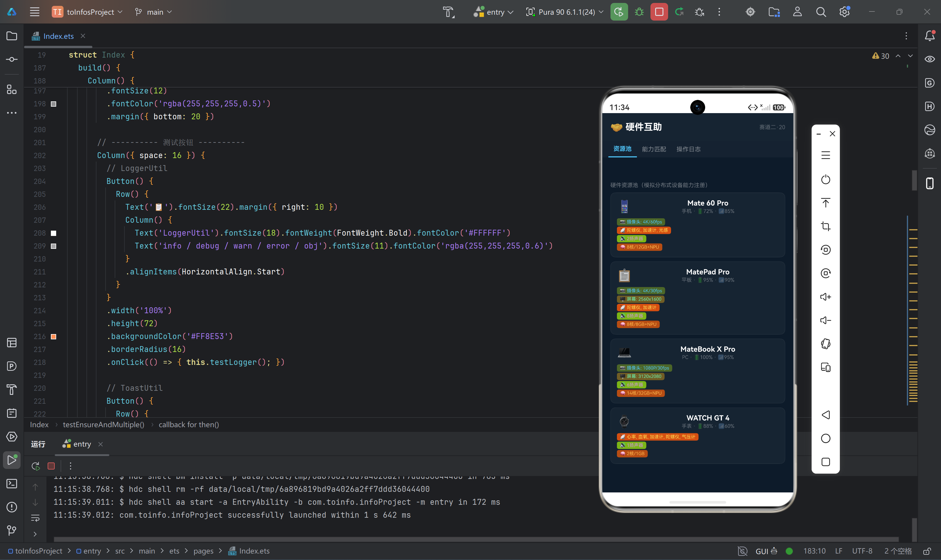Click pages folder in path bar
Viewport: 941px width, 560px height.
click(x=203, y=551)
